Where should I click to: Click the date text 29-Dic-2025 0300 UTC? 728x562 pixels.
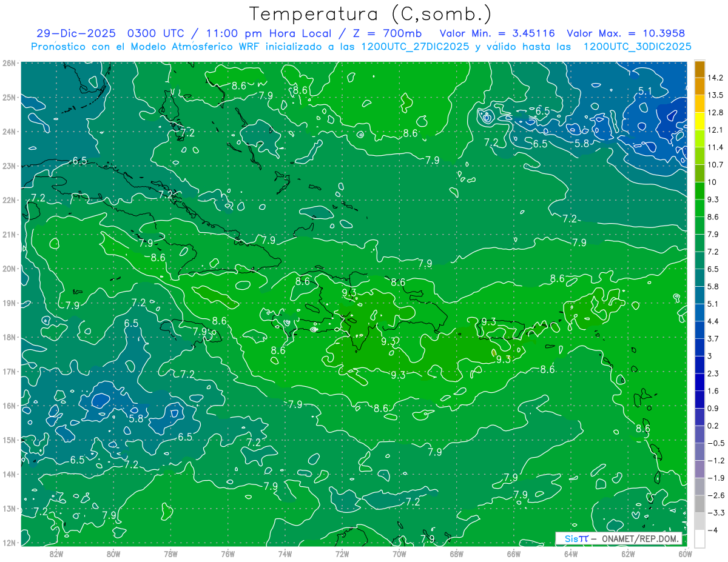pos(111,33)
